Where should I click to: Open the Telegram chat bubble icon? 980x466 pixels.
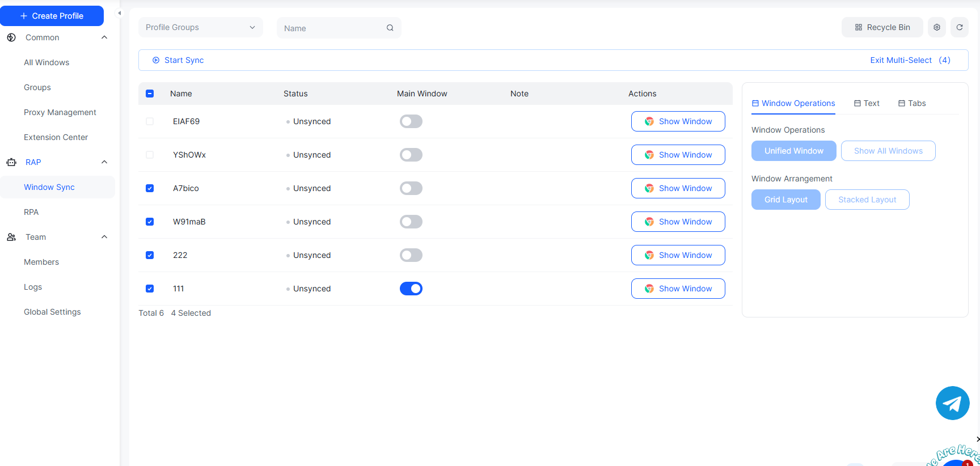point(952,403)
